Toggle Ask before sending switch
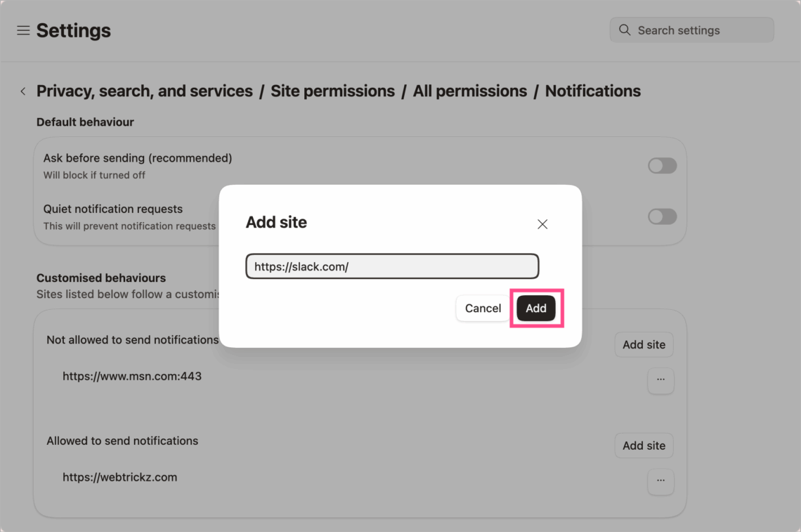The height and width of the screenshot is (532, 801). pyautogui.click(x=662, y=166)
